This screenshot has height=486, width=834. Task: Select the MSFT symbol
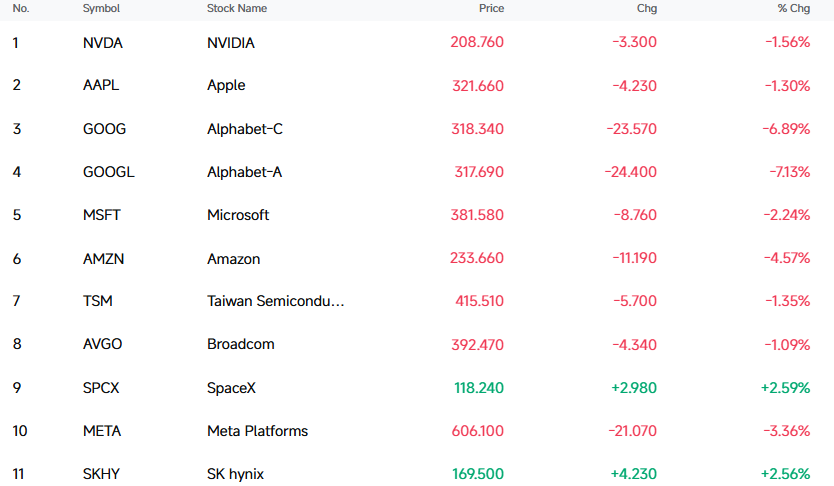[102, 215]
